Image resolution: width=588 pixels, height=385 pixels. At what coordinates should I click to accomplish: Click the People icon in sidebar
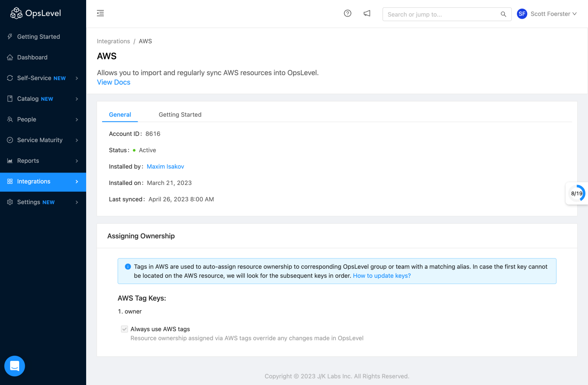click(x=10, y=119)
